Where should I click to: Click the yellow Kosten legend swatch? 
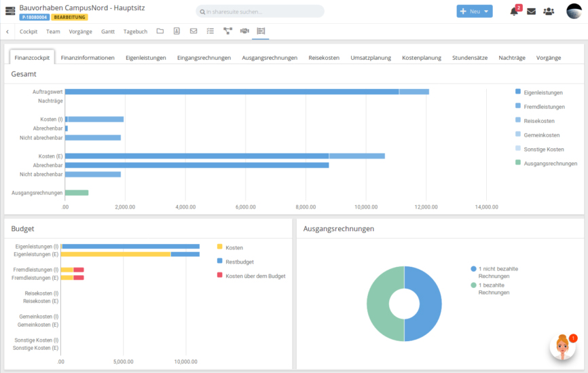click(220, 247)
